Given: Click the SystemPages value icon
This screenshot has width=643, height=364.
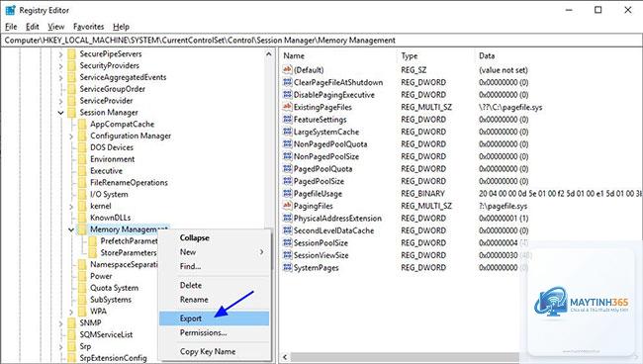Looking at the screenshot, I should click(x=288, y=267).
